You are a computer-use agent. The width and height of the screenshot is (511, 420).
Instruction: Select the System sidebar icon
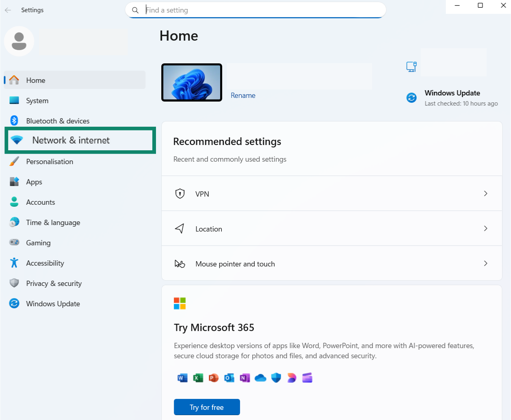[14, 100]
